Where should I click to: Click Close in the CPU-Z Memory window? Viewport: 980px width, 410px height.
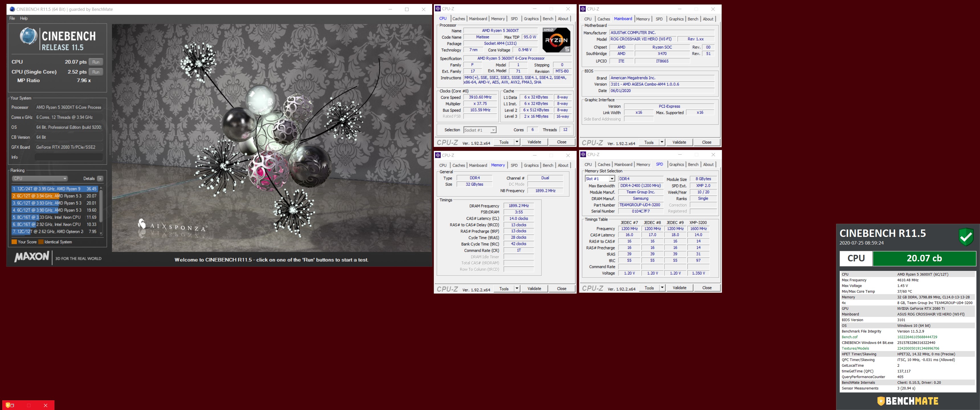[562, 289]
